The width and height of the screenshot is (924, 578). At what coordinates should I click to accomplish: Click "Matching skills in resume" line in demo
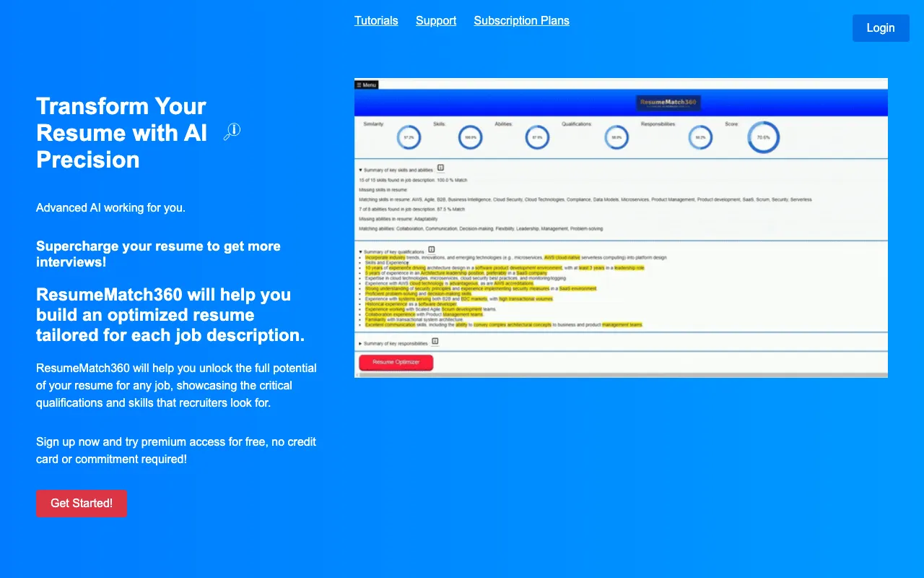[x=585, y=199]
